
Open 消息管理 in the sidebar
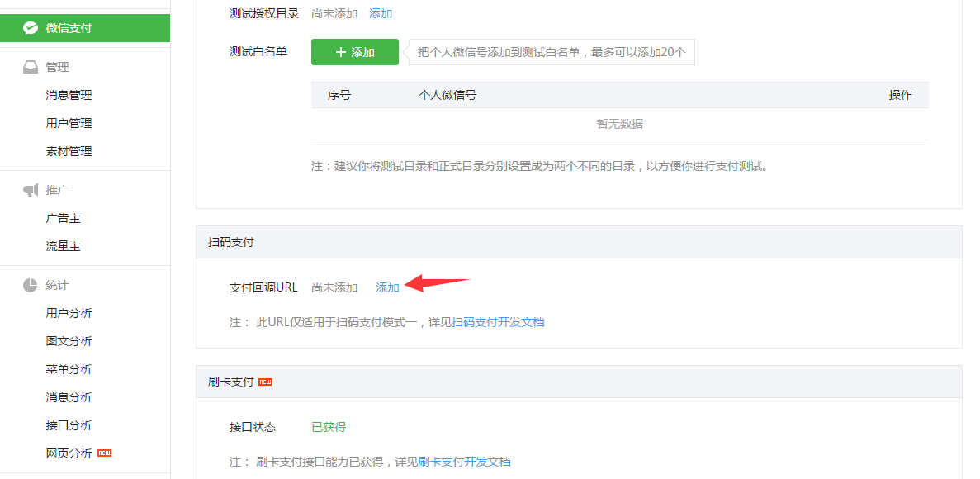69,95
